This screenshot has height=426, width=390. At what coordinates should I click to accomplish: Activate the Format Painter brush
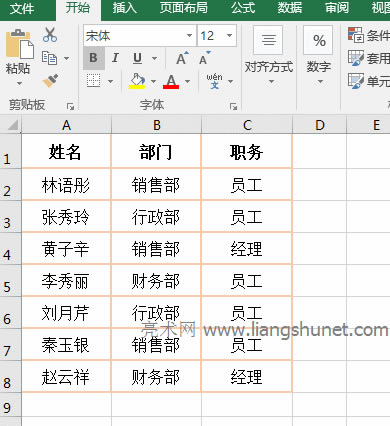pyautogui.click(x=50, y=80)
